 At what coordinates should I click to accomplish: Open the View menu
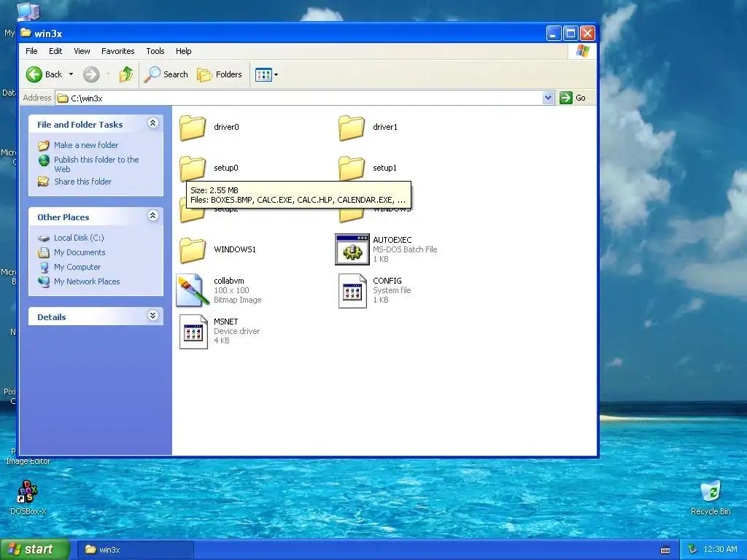click(82, 51)
